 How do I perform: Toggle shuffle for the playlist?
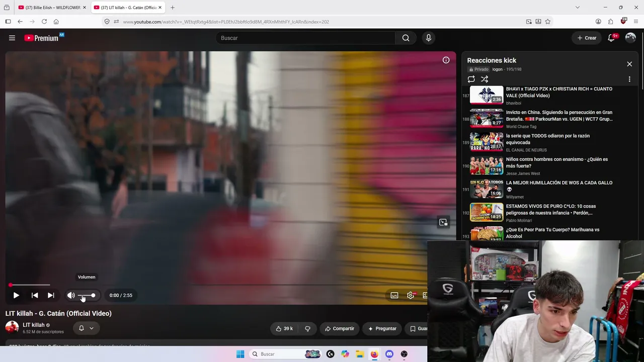click(485, 79)
